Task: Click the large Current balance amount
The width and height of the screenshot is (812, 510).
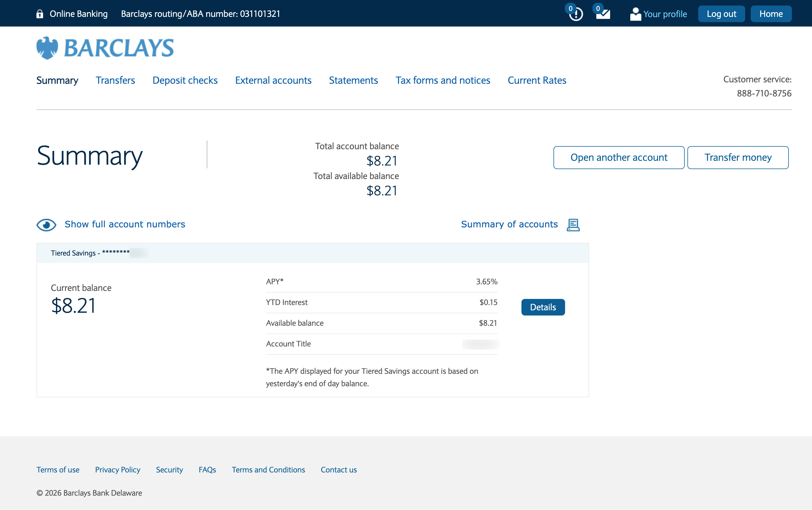Action: [x=73, y=306]
